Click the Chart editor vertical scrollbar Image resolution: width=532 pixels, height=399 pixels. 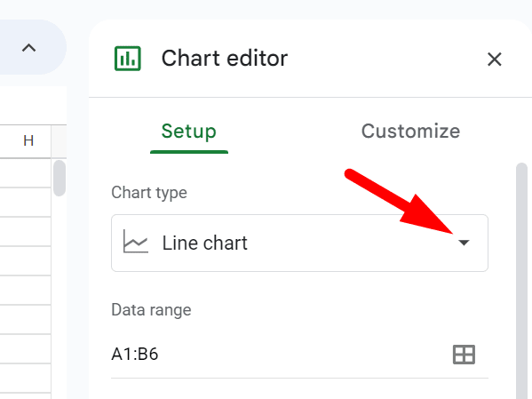coord(521,281)
